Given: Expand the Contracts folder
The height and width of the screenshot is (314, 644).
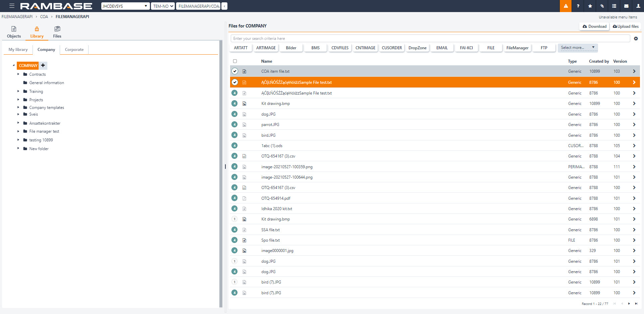Looking at the screenshot, I should pos(18,74).
